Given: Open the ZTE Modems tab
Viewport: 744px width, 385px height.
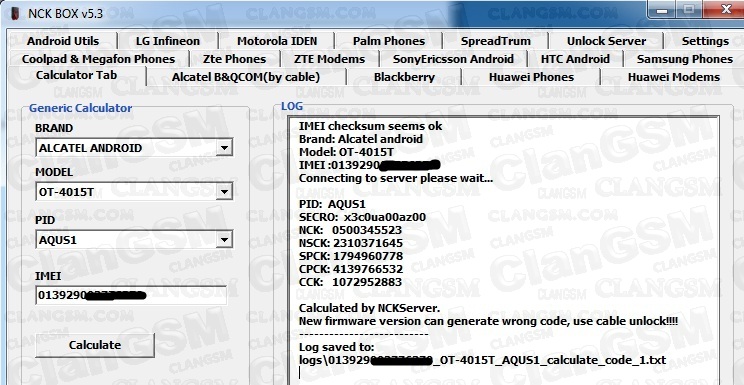Looking at the screenshot, I should pyautogui.click(x=329, y=59).
